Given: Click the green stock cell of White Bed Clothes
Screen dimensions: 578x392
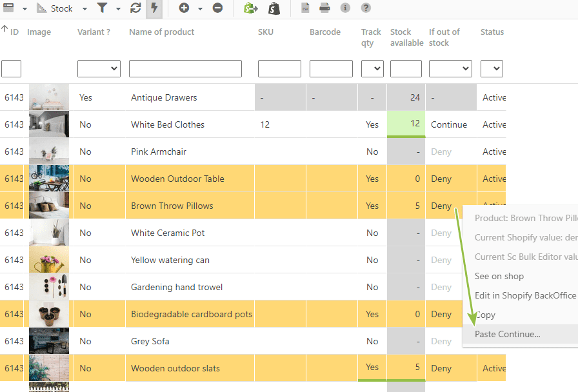Looking at the screenshot, I should (406, 124).
